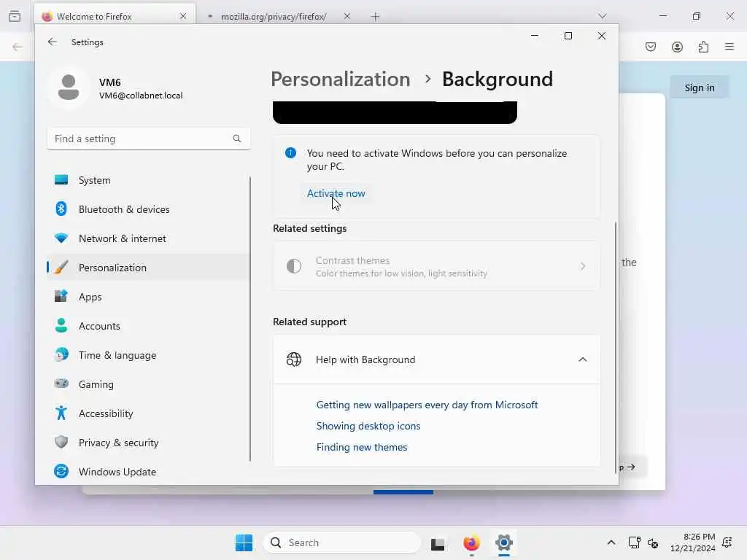Click Sign in button in Firefox

click(700, 87)
